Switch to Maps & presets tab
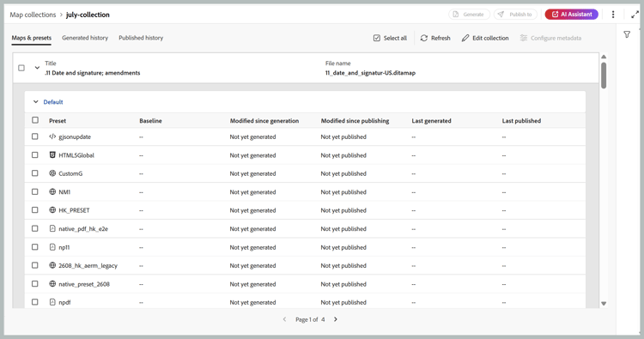Image resolution: width=644 pixels, height=339 pixels. [x=32, y=38]
